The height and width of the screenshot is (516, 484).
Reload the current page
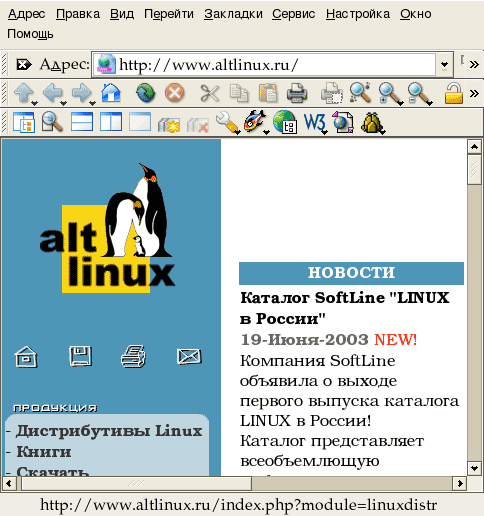click(x=146, y=93)
